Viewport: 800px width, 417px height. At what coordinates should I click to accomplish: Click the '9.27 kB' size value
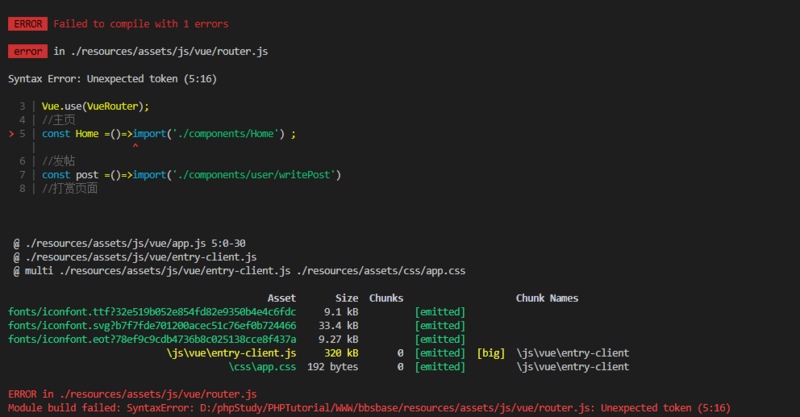pyautogui.click(x=338, y=339)
